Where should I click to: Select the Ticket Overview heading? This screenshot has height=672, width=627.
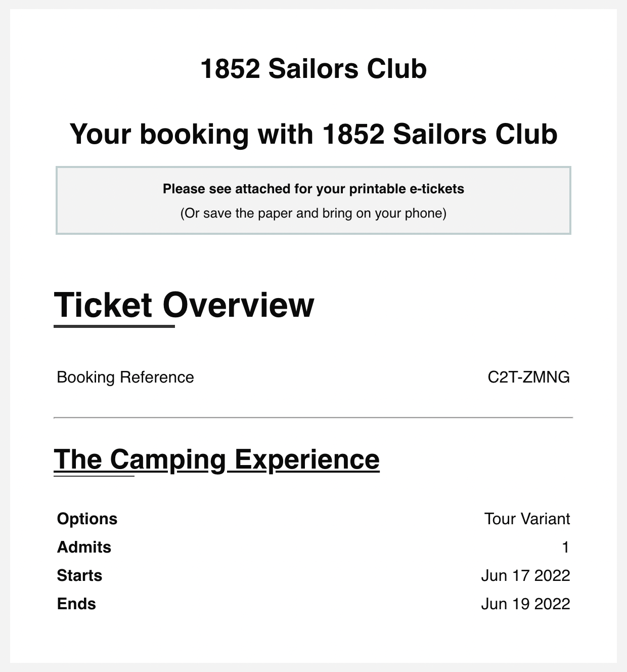[184, 305]
